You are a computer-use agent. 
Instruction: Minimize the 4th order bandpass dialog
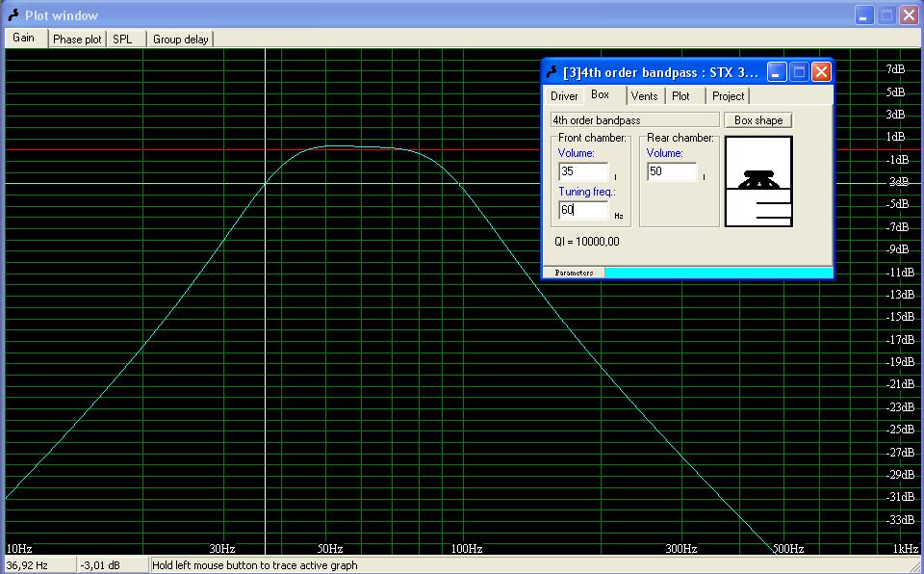(x=777, y=72)
